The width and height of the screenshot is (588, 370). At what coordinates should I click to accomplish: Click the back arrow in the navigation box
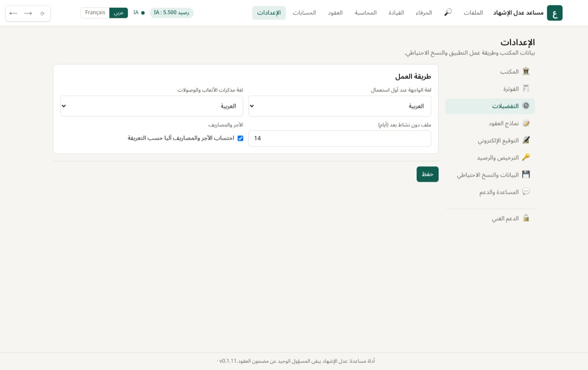tap(13, 13)
